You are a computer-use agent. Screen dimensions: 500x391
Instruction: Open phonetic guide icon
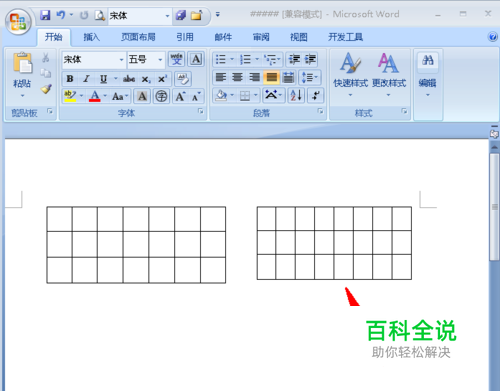tap(177, 59)
